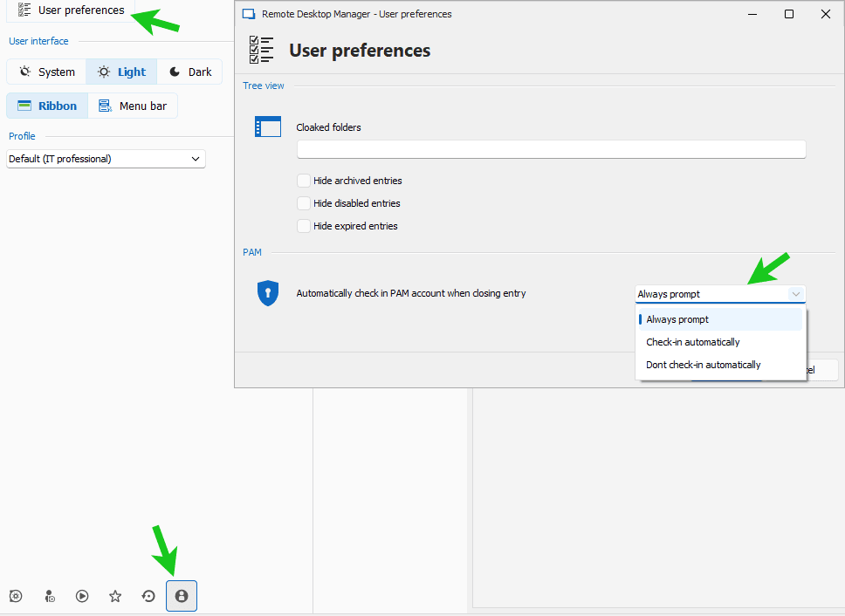Image resolution: width=845 pixels, height=616 pixels.
Task: Click the Cloaked folders text field
Action: 551,150
